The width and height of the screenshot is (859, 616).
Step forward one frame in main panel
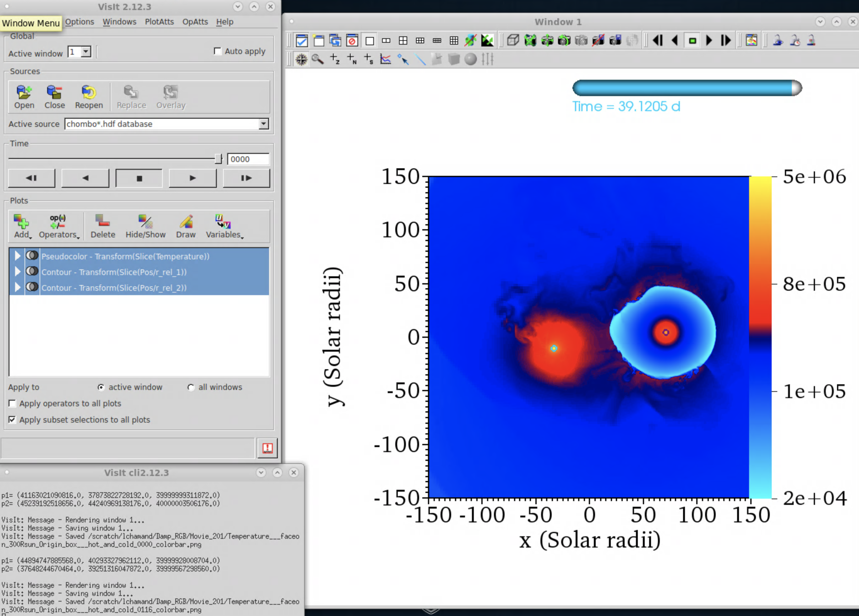(246, 178)
